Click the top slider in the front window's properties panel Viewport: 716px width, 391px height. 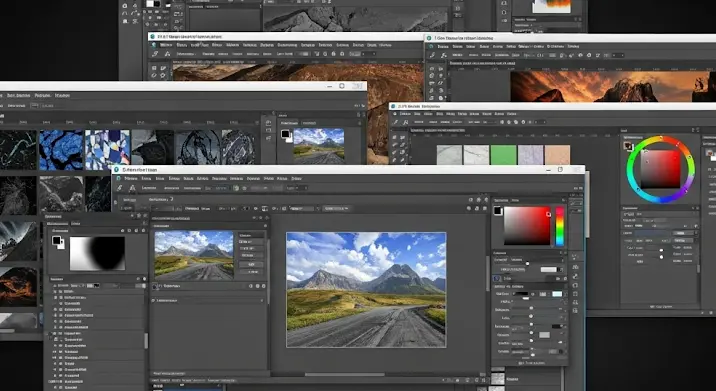click(527, 264)
